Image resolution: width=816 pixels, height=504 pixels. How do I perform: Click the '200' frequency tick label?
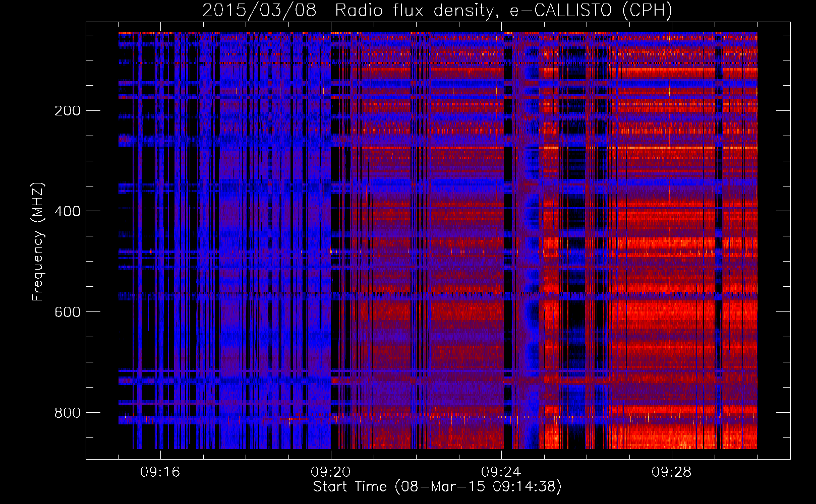(68, 111)
